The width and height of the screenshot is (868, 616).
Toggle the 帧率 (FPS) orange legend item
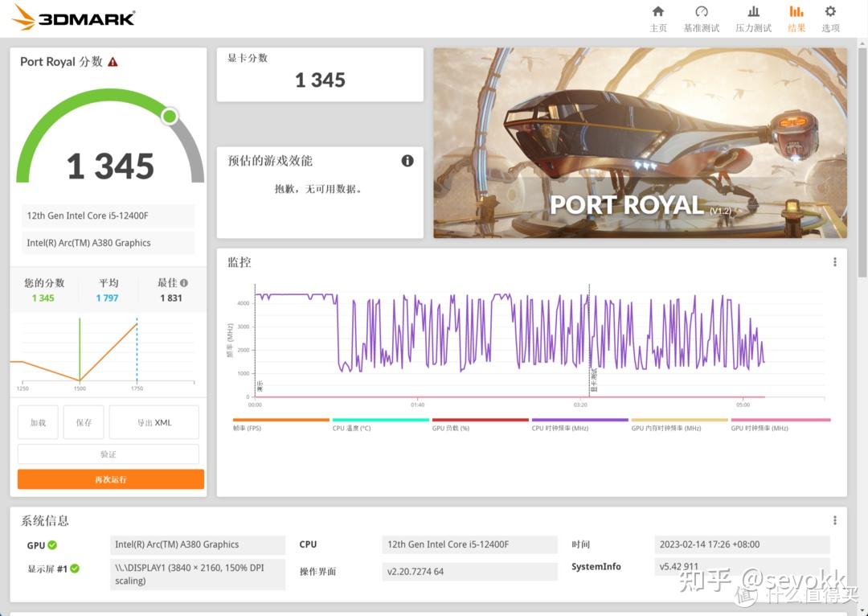(x=281, y=425)
